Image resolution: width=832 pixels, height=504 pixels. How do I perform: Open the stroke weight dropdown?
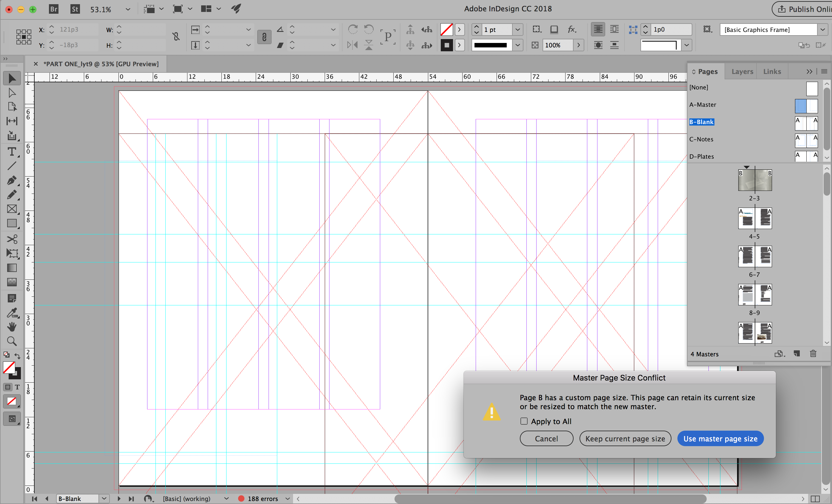point(518,30)
